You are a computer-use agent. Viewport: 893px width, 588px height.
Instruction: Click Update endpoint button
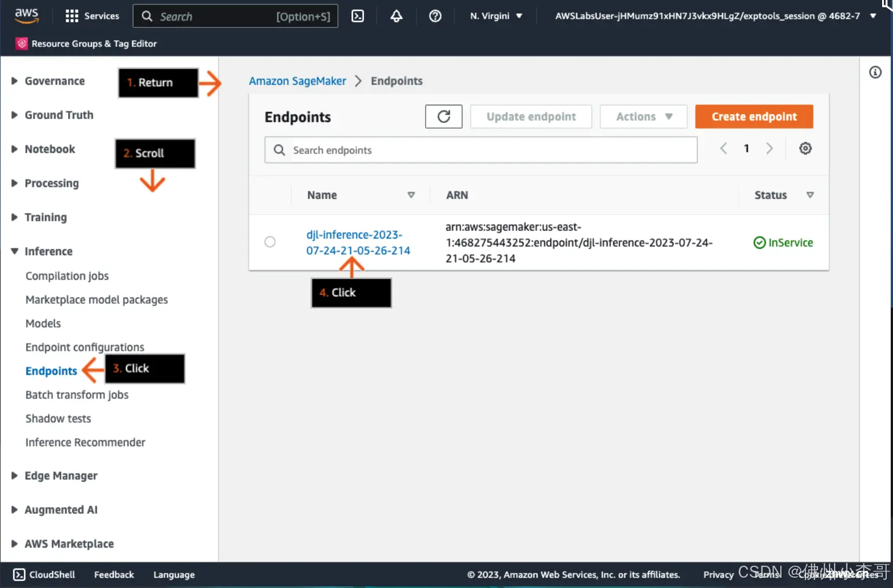click(x=531, y=117)
